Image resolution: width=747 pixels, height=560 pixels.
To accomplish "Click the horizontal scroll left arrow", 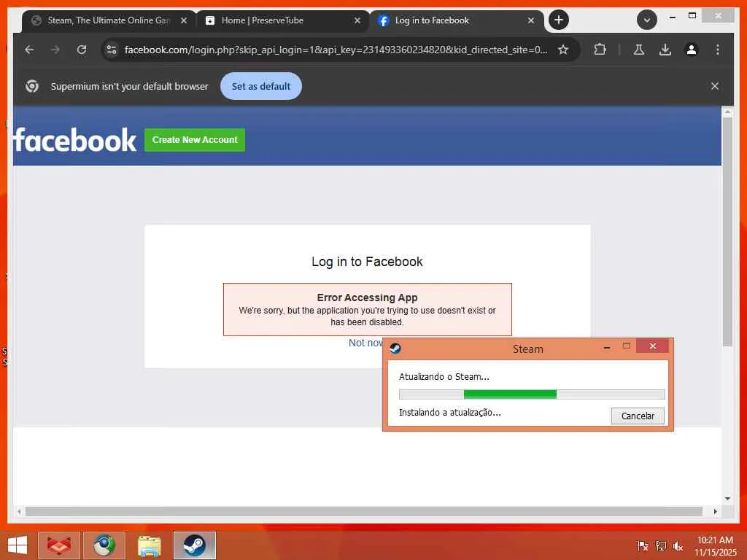I will tap(18, 511).
